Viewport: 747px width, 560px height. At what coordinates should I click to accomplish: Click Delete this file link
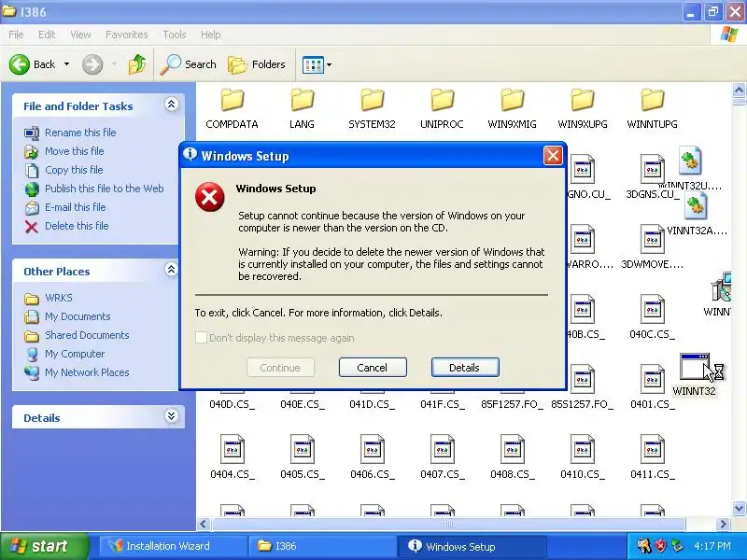(x=77, y=226)
